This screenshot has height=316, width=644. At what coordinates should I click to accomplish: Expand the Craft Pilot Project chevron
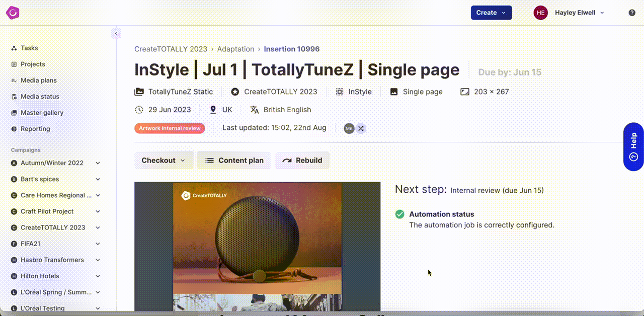click(98, 211)
